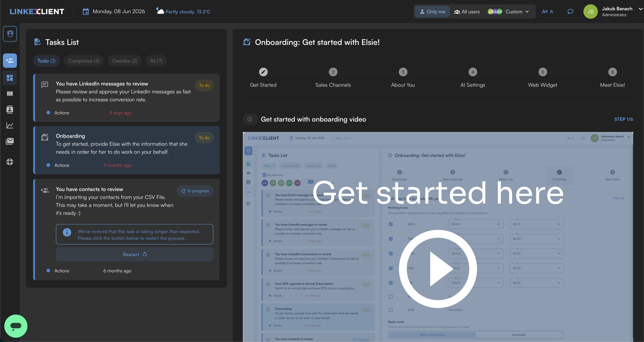The width and height of the screenshot is (644, 342).
Task: Open the dashboard grid sidebar icon
Action: pyautogui.click(x=10, y=78)
